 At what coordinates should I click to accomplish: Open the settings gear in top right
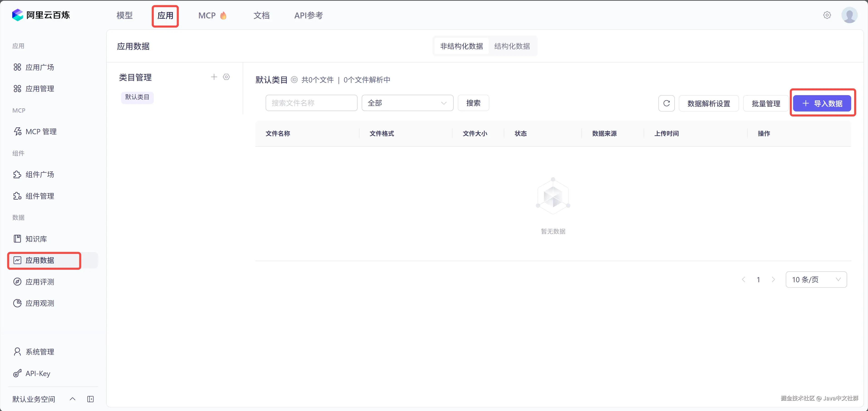(x=827, y=15)
